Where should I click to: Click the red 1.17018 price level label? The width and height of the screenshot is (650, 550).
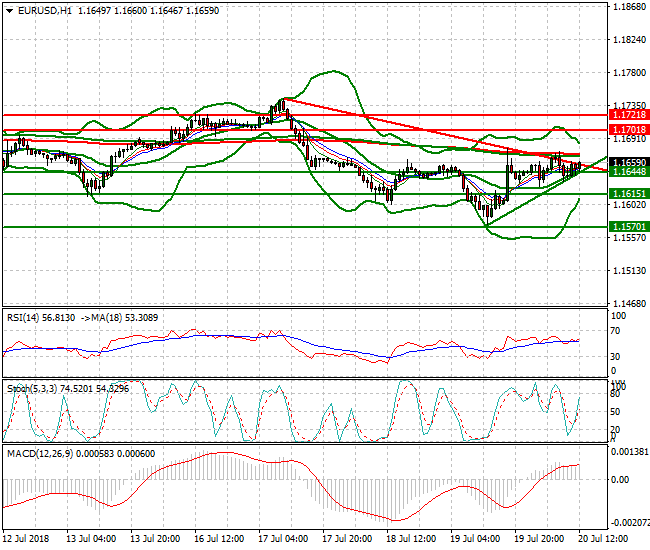tap(629, 130)
